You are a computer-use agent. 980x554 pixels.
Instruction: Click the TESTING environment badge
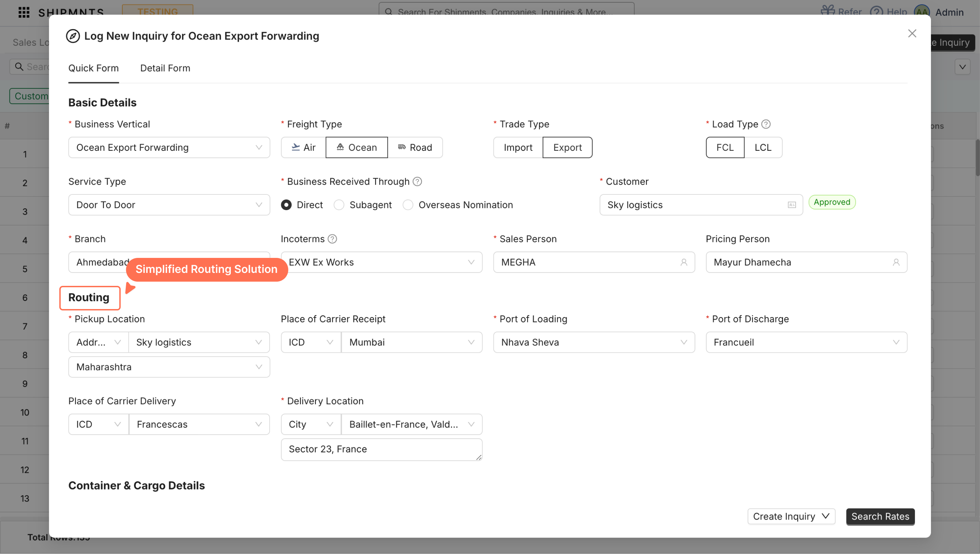(157, 10)
